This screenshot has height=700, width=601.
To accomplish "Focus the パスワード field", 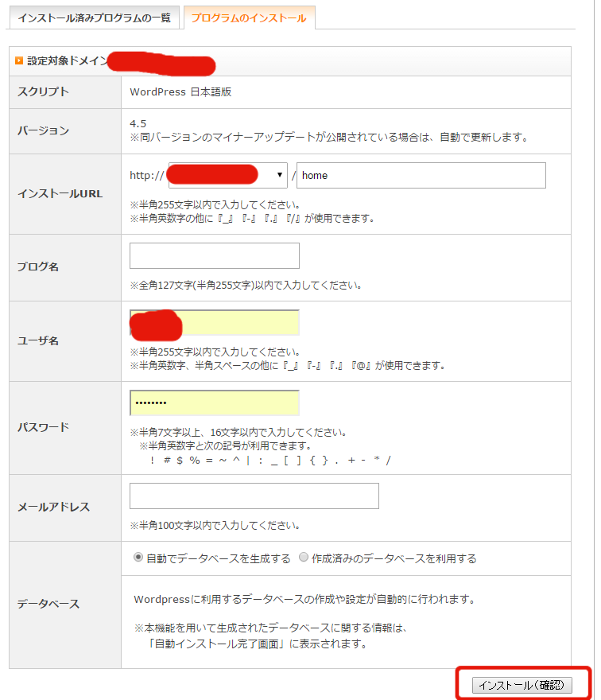I will [214, 402].
